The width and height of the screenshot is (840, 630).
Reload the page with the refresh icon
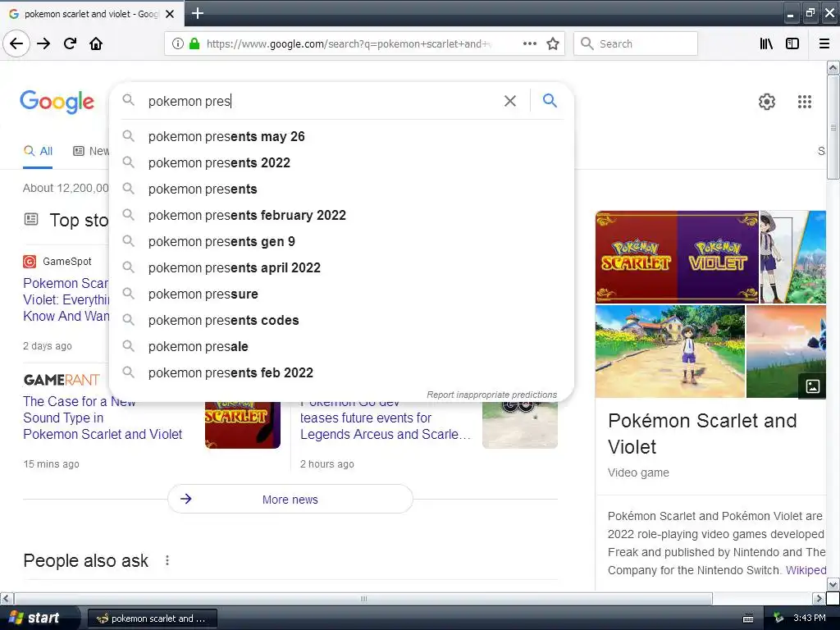(71, 44)
